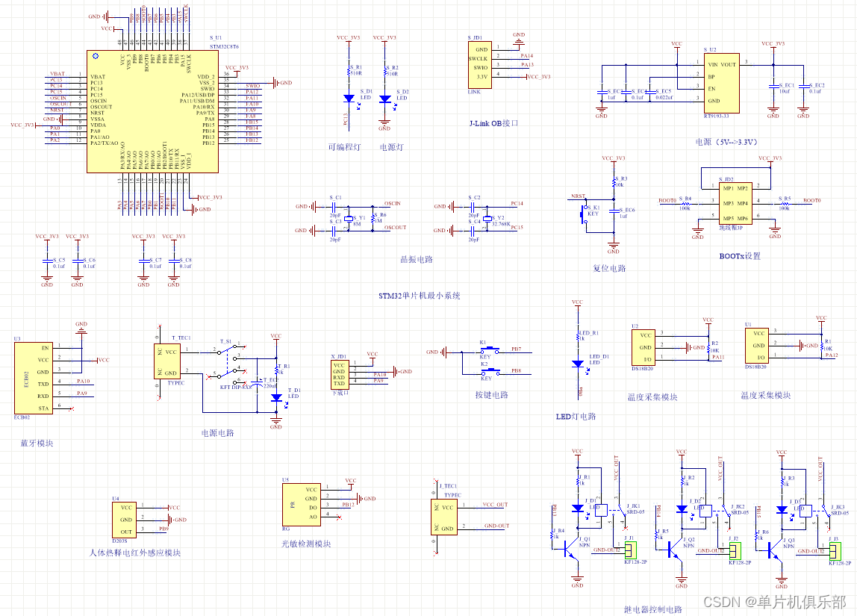This screenshot has height=616, width=857.
Task: Click the '下载口' label
Action: [340, 393]
